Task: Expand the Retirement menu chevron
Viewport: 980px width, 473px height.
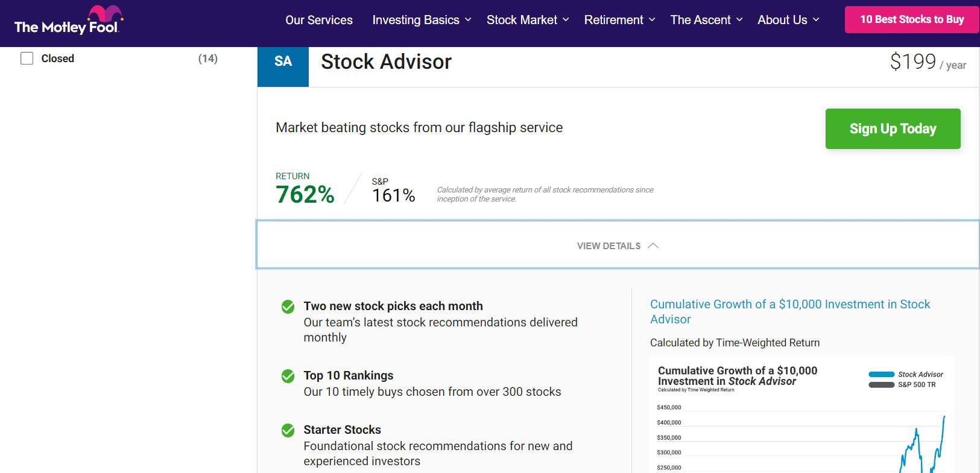Action: coord(652,20)
